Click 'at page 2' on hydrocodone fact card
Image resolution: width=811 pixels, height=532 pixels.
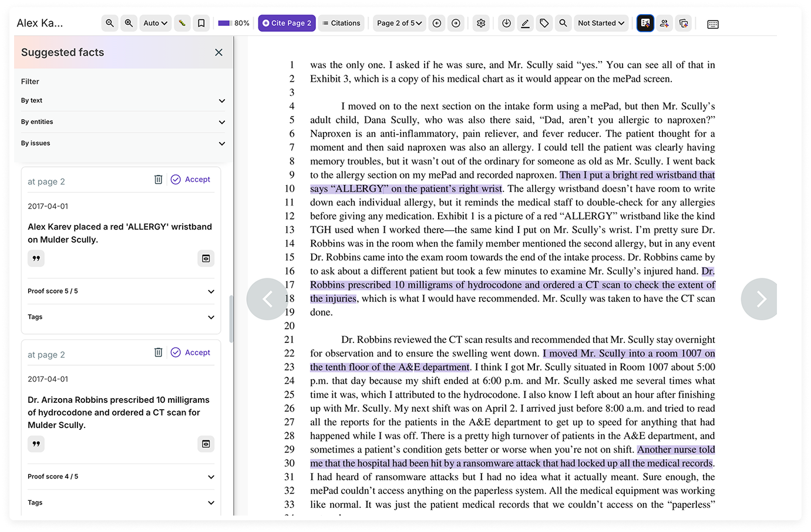pyautogui.click(x=46, y=355)
